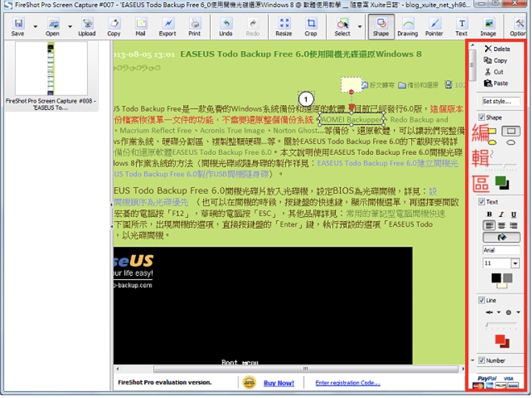Open the Options toolbar item

point(518,26)
